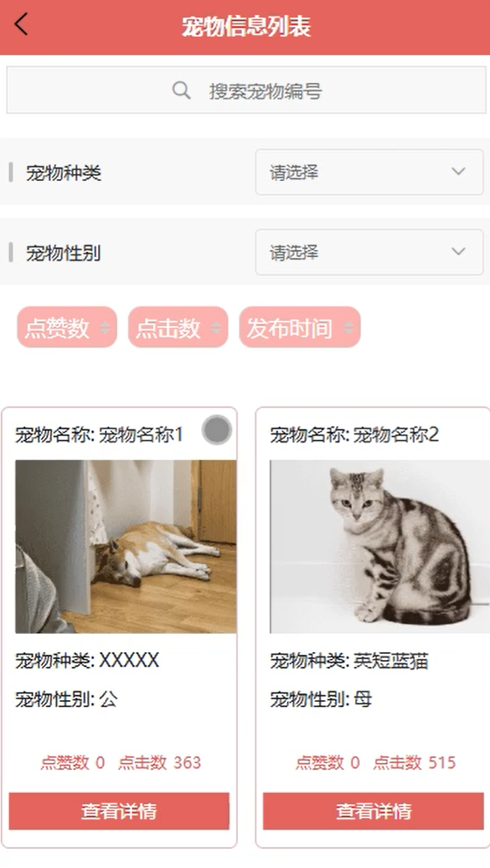
Task: Click 点击数 363 on first card
Action: click(x=159, y=762)
